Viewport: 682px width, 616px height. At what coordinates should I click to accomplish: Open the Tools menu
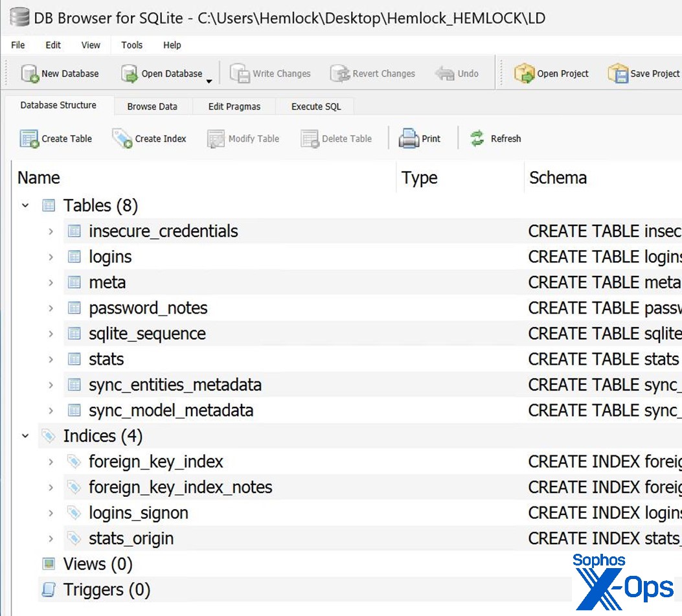(x=131, y=45)
